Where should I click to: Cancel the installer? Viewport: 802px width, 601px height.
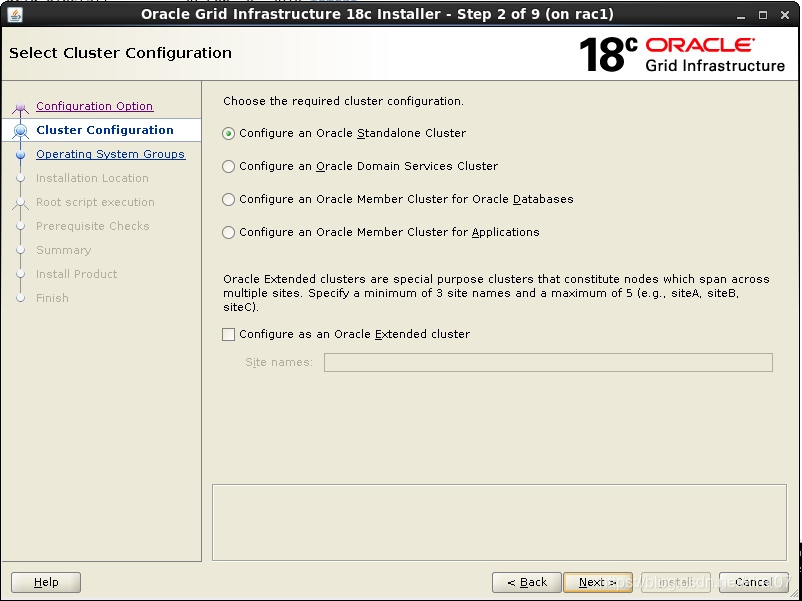click(754, 582)
